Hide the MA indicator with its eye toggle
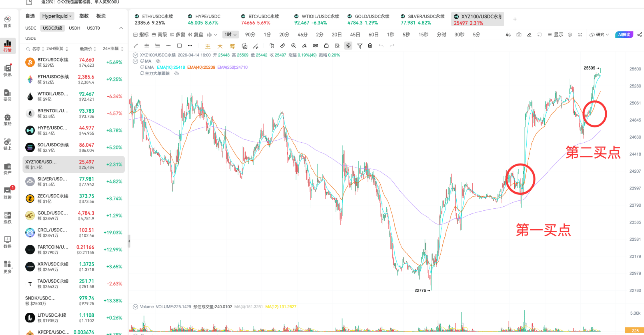 [x=158, y=61]
